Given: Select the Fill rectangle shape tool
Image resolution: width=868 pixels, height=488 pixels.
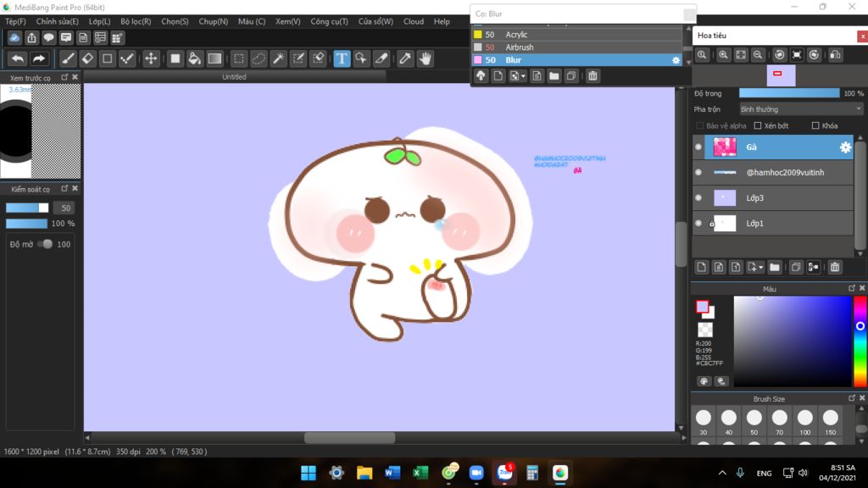Looking at the screenshot, I should pyautogui.click(x=175, y=58).
